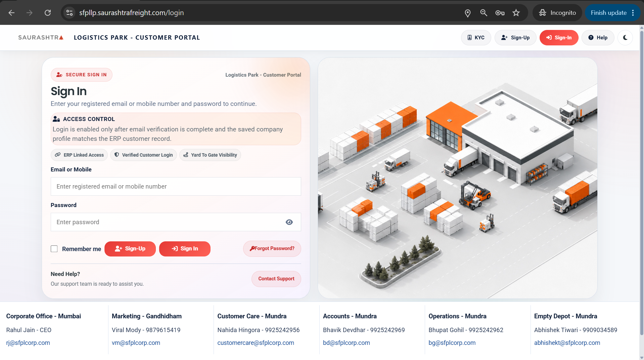Screen dimensions: 644x360
Task: Click 'Bhavik Devdhar - 9925242969' text
Action: coord(364,330)
